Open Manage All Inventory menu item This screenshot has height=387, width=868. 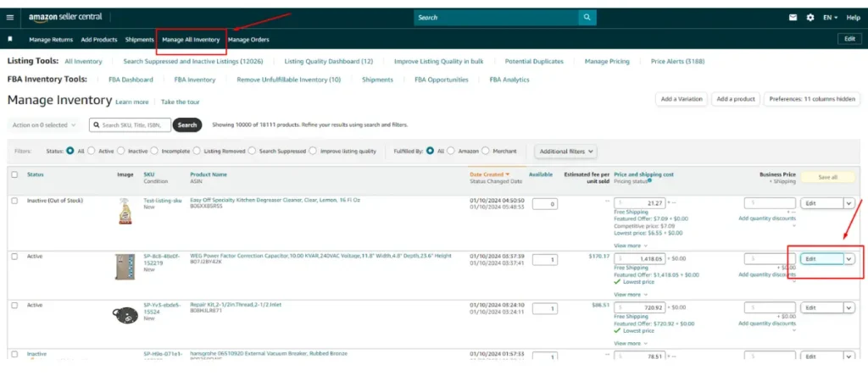point(191,40)
